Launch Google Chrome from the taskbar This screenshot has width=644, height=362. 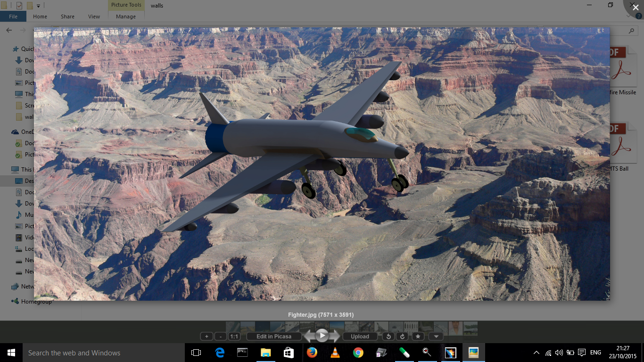[x=358, y=353]
